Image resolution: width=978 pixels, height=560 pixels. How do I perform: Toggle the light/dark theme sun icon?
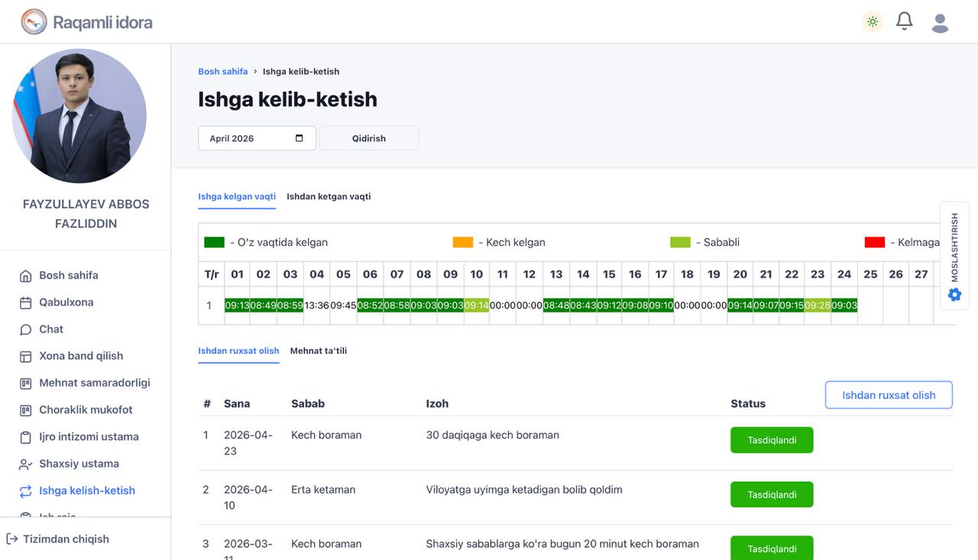click(x=873, y=21)
